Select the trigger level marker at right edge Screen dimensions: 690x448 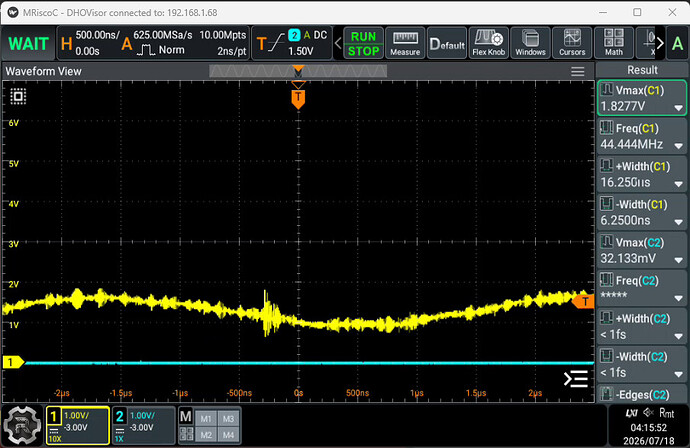pos(584,301)
